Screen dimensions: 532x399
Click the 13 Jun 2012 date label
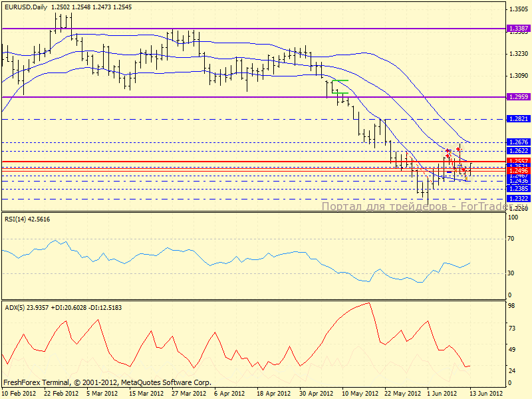coord(487,394)
